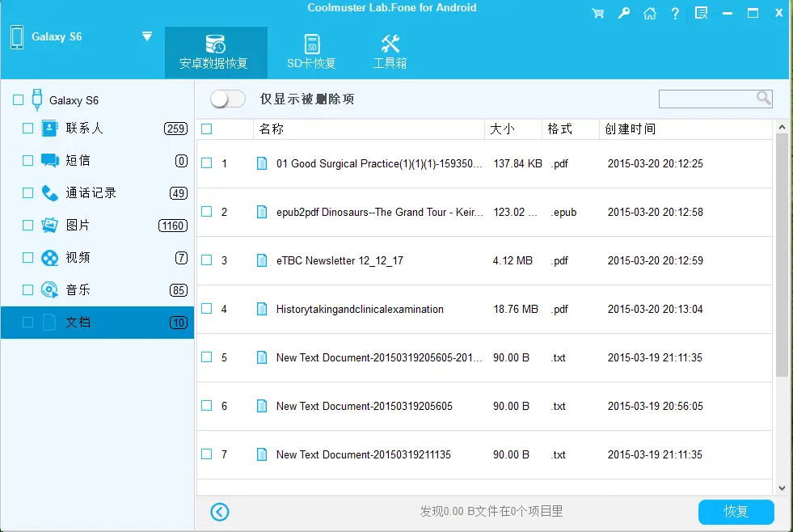Click file icon of eTBC Newsletter
The image size is (793, 532).
point(262,260)
